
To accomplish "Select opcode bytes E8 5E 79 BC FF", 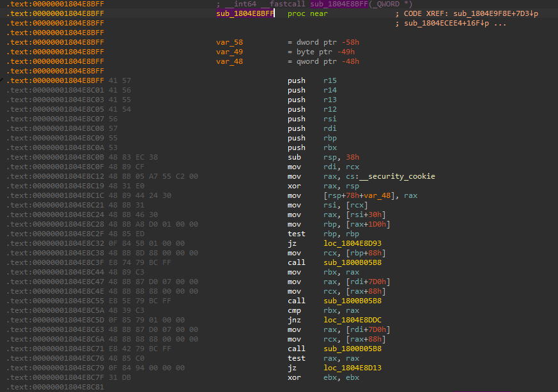I will pyautogui.click(x=140, y=301).
